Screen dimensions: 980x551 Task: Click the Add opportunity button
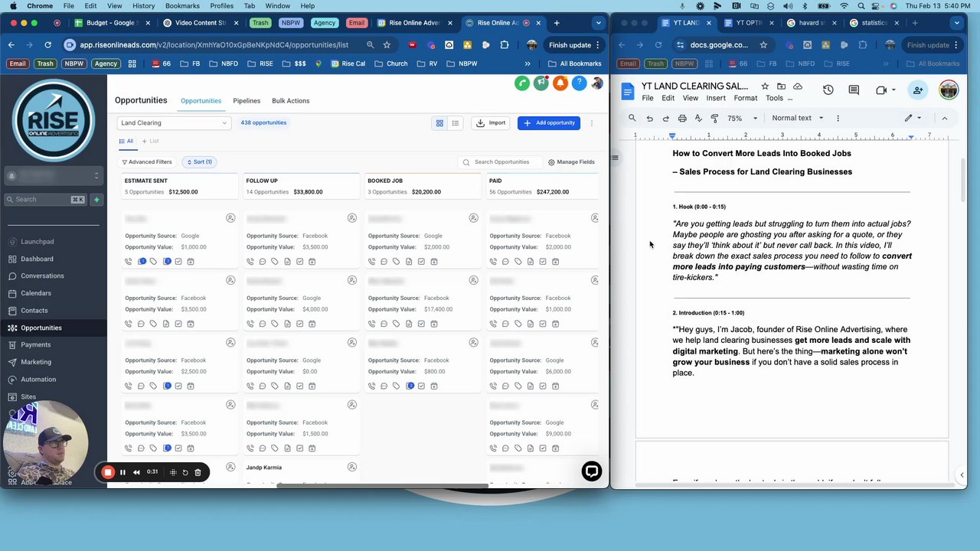[x=549, y=123]
